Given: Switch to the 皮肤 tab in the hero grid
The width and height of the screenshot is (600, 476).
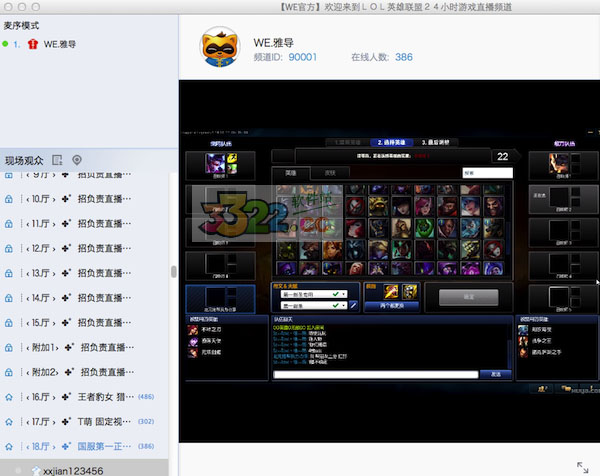Looking at the screenshot, I should coord(330,173).
